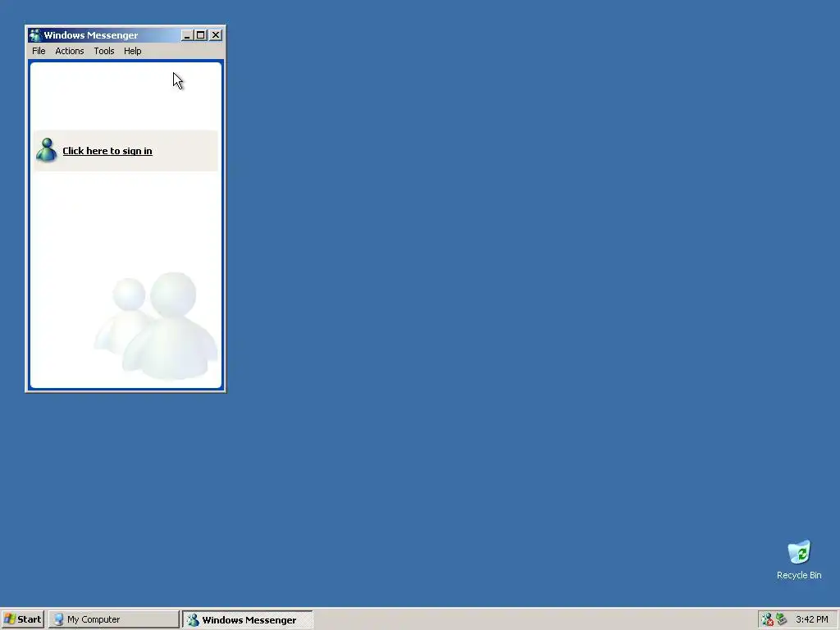
Task: Open the Tools menu
Action: point(104,51)
